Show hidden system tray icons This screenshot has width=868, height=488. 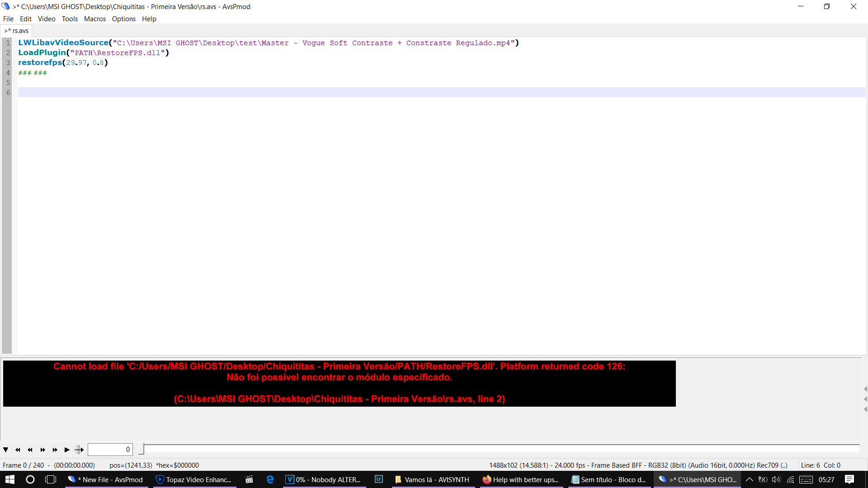tap(750, 479)
